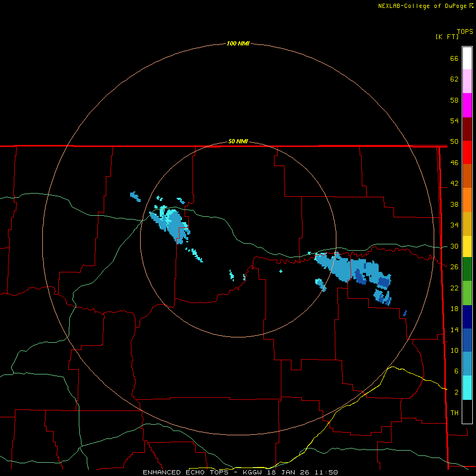This screenshot has height=476, width=476.
Task: Click the light blue 10 kft swatch
Action: pos(467,364)
